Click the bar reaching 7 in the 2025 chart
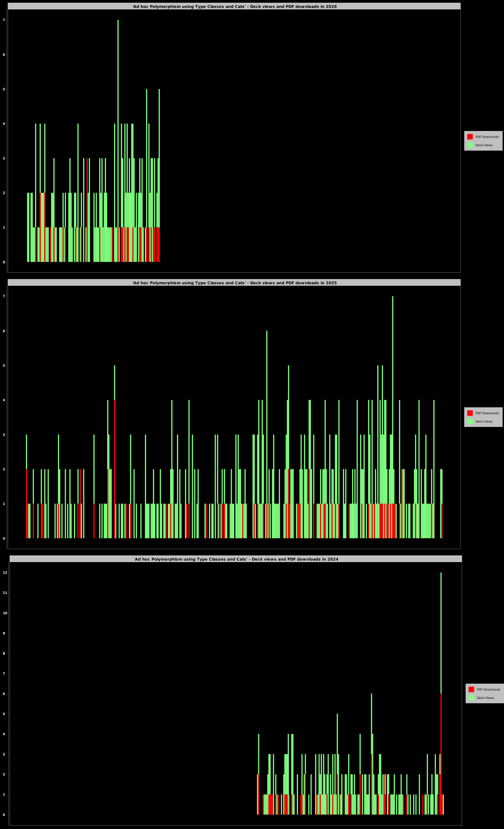The height and width of the screenshot is (829, 504). [x=392, y=370]
